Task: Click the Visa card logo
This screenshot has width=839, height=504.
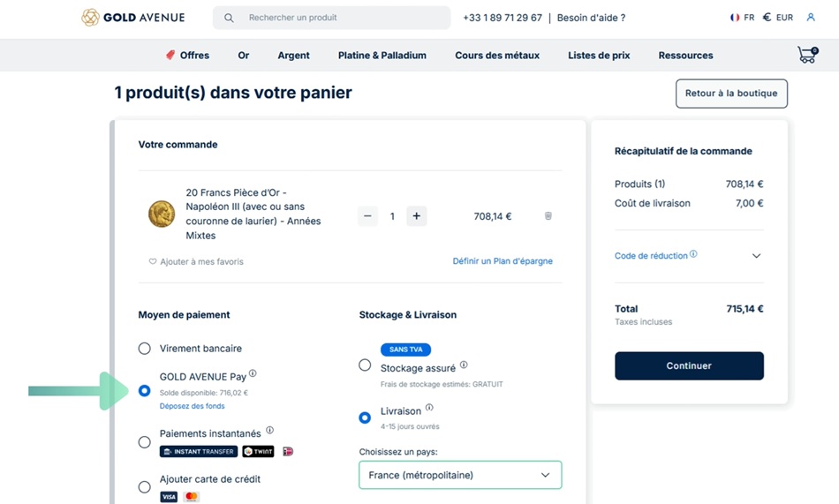Action: (x=169, y=497)
